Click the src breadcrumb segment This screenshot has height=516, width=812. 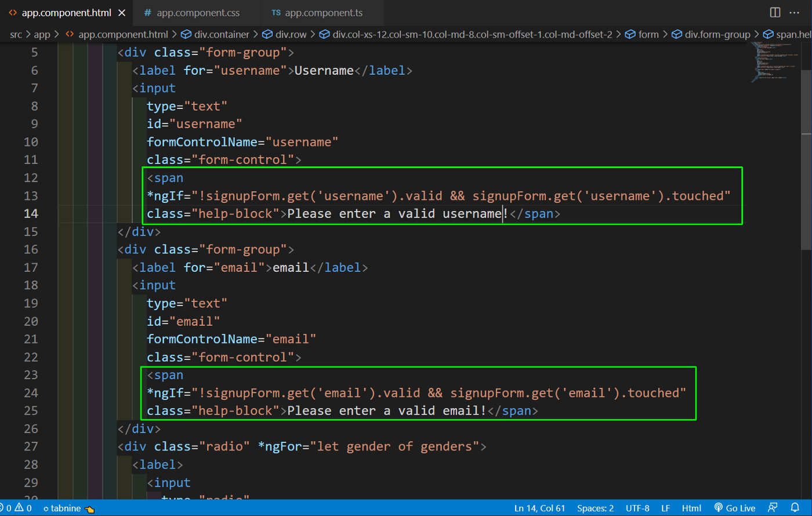[x=16, y=35]
